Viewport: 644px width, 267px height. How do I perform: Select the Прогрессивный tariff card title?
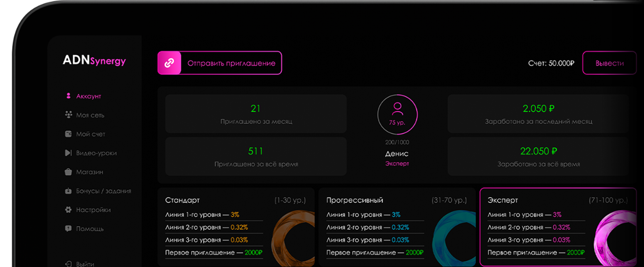tap(355, 200)
